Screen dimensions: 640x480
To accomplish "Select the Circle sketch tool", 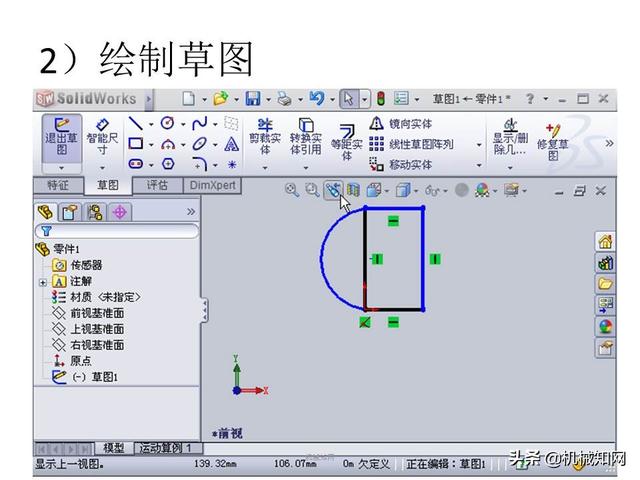I will pos(168,123).
